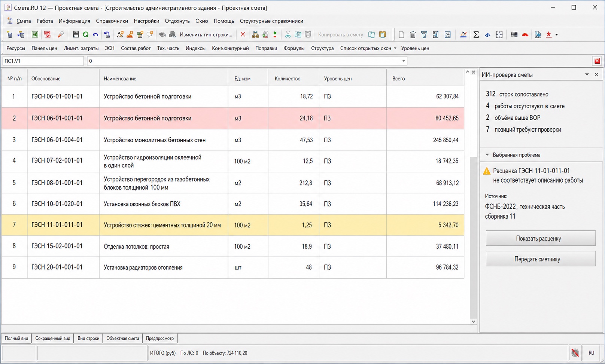Click the code 'ГЭСН 20-01-001-01'
The height and width of the screenshot is (364, 605).
click(x=57, y=267)
